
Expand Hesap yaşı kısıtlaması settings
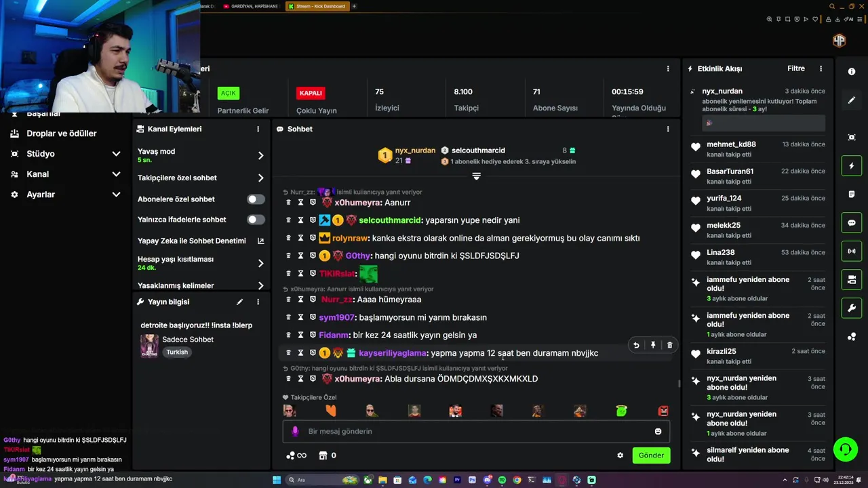point(261,263)
